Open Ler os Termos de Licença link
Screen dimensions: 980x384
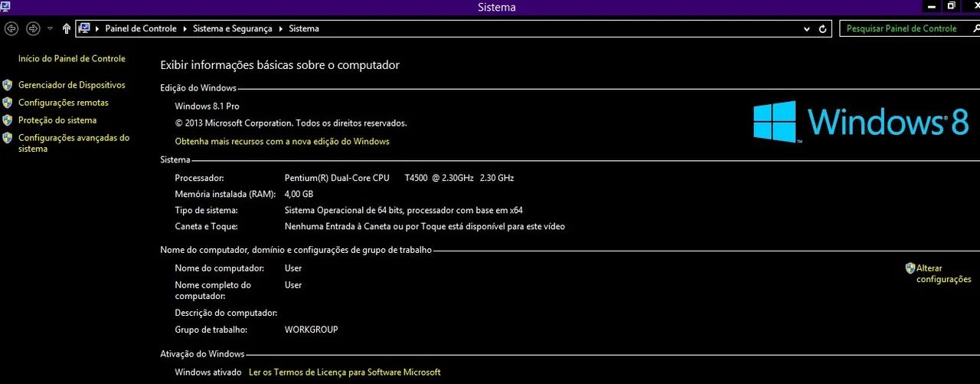tap(345, 373)
